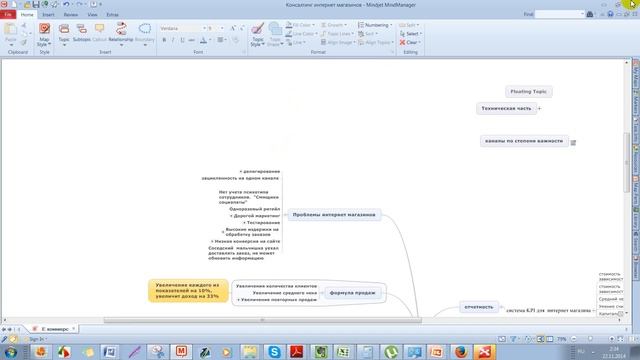
Task: Switch to the Extras ribbon tab
Action: pos(112,15)
